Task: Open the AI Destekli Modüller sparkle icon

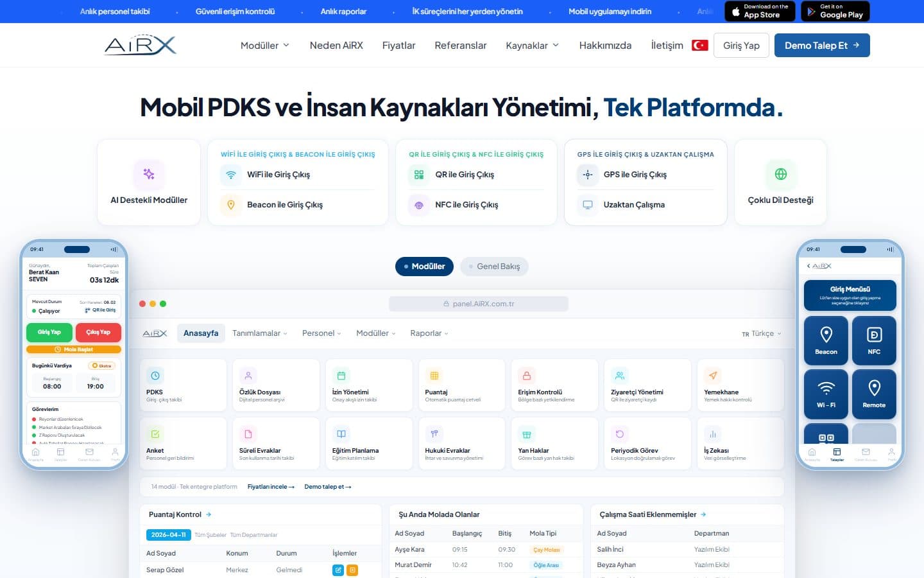Action: tap(149, 174)
